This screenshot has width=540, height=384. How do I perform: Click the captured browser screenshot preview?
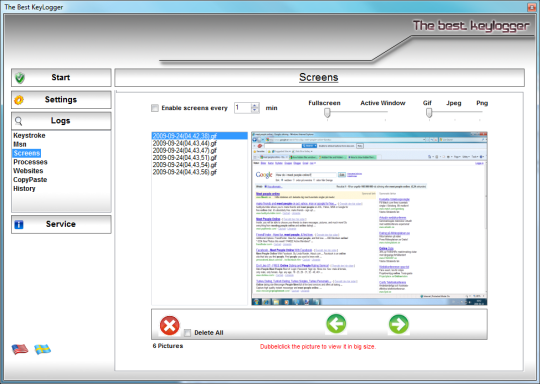coord(369,218)
